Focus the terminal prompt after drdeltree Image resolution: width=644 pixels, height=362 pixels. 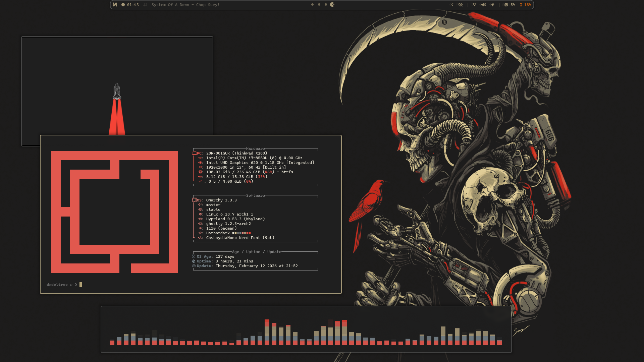80,285
